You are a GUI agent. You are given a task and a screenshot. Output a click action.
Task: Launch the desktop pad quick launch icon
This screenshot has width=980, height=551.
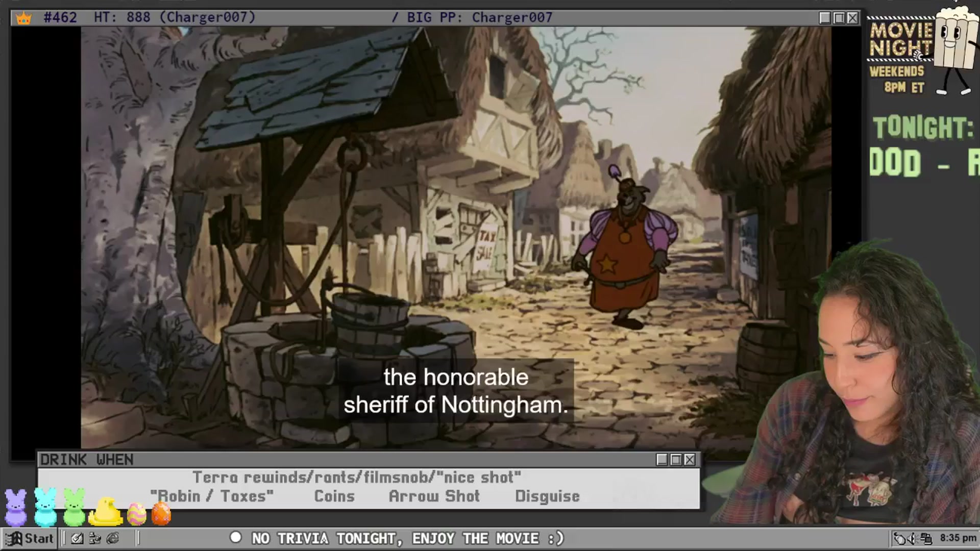[x=77, y=538]
